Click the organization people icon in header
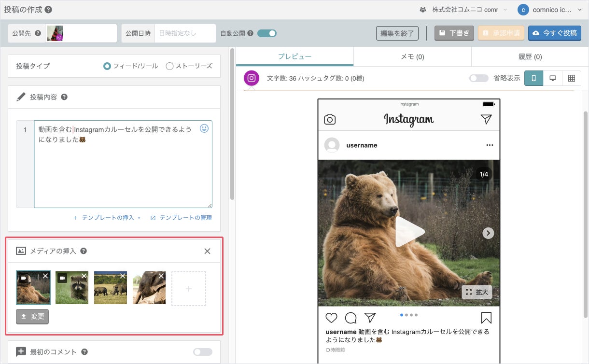Screen dimensions: 589x364 (423, 10)
